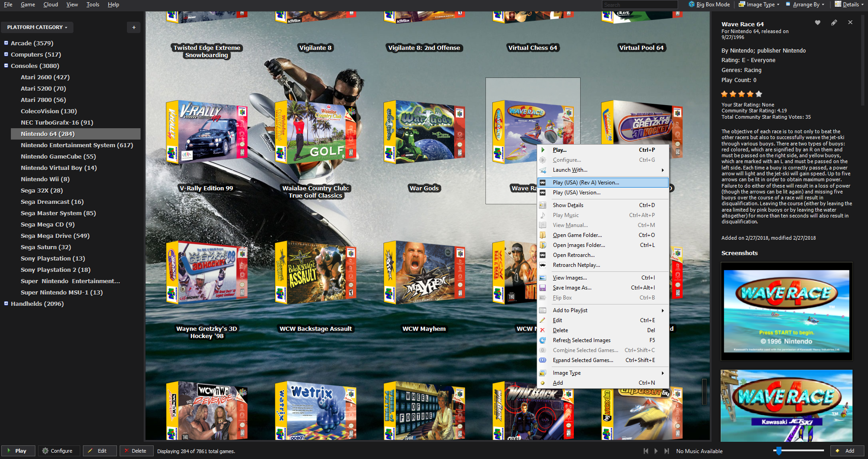Collapse the Consoles tree category
This screenshot has width=868, height=459.
[x=6, y=66]
